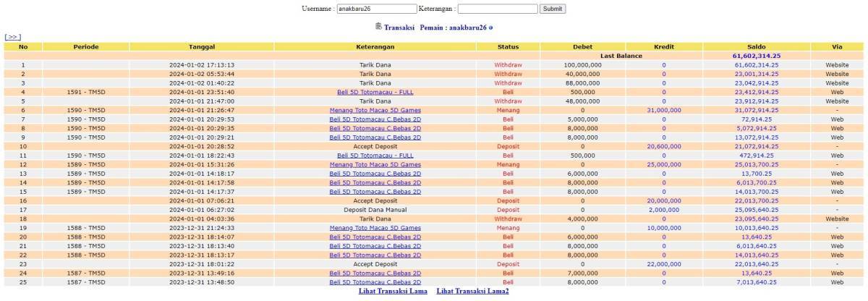
Task: Open row 15 Beli 5D Totomacau C.Bebas 2D
Action: click(x=375, y=192)
